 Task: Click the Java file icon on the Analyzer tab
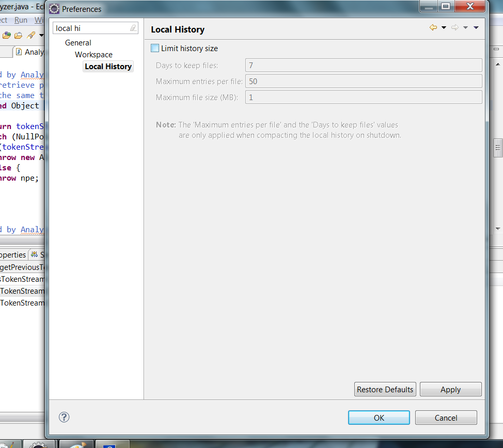tap(20, 52)
